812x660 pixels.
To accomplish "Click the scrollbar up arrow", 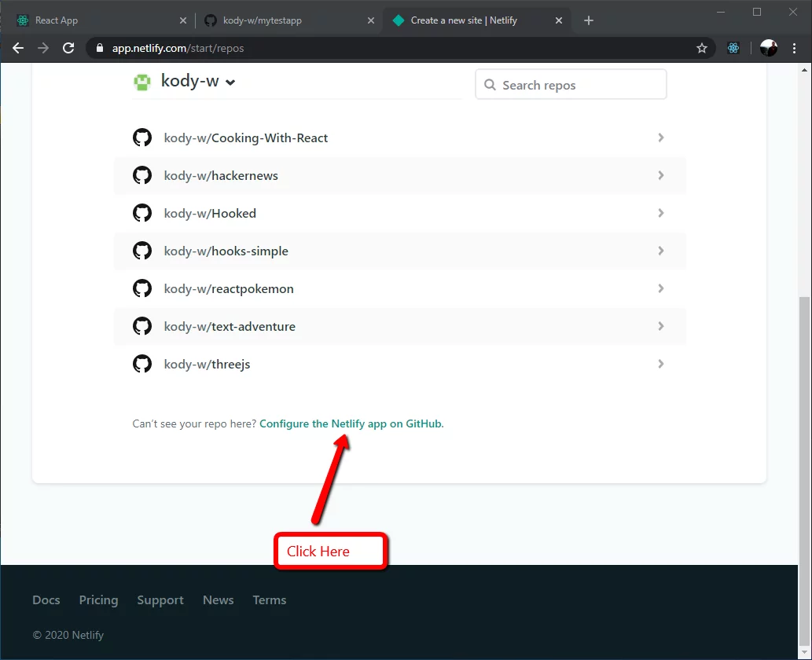I will [x=804, y=70].
